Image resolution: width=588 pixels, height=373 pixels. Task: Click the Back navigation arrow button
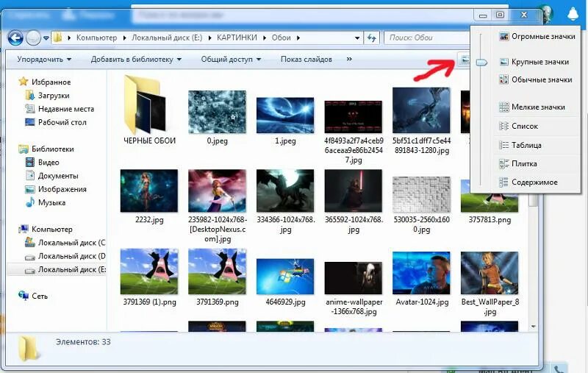pyautogui.click(x=15, y=38)
